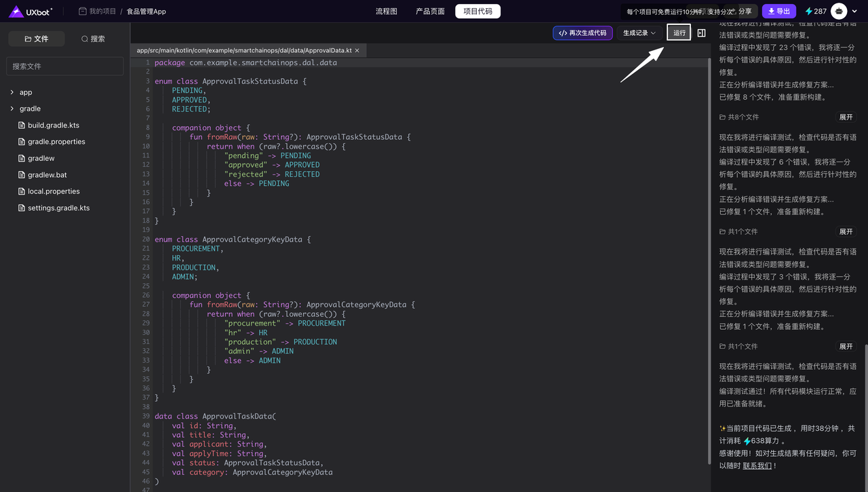868x492 pixels.
Task: Click the 搜索文件 input field
Action: [x=65, y=67]
